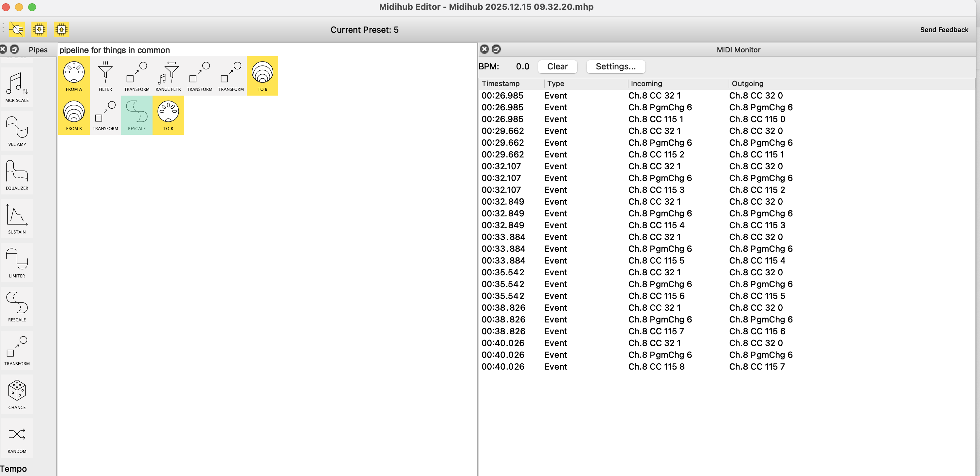
Task: Click the Timestamp column header
Action: coord(500,83)
